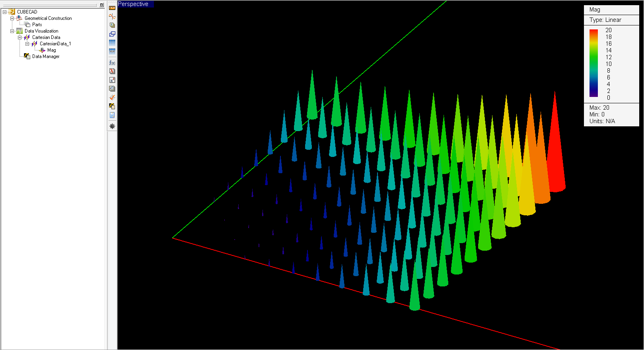Viewport: 644px width, 350px height.
Task: Select CUBECAD in the project tree
Action: 27,12
